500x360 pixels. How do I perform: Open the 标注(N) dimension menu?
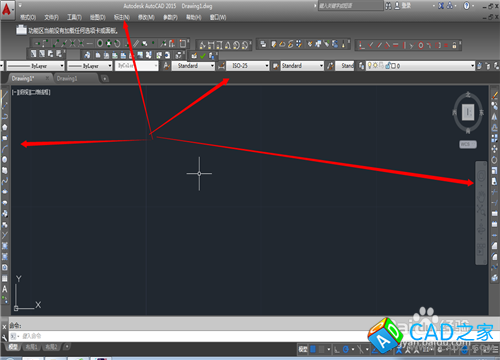(121, 17)
